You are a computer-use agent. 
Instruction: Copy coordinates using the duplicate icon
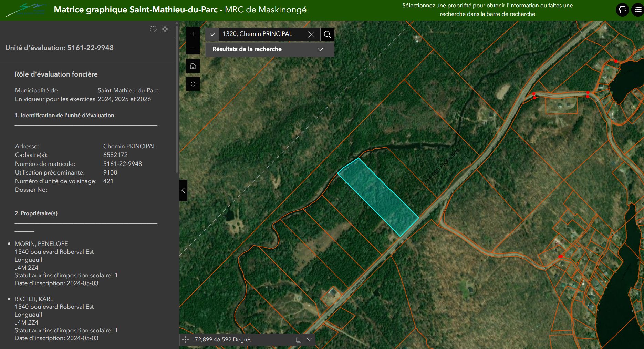tap(298, 340)
